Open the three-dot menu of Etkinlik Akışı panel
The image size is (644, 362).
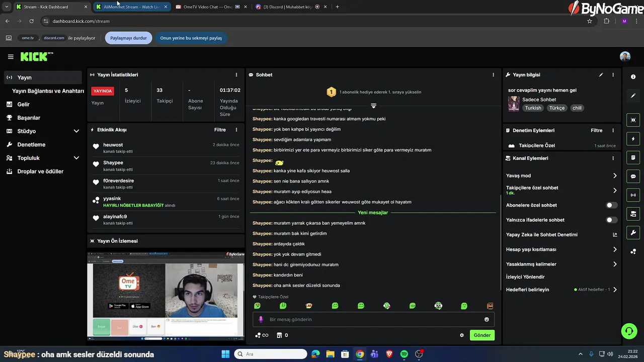(236, 130)
